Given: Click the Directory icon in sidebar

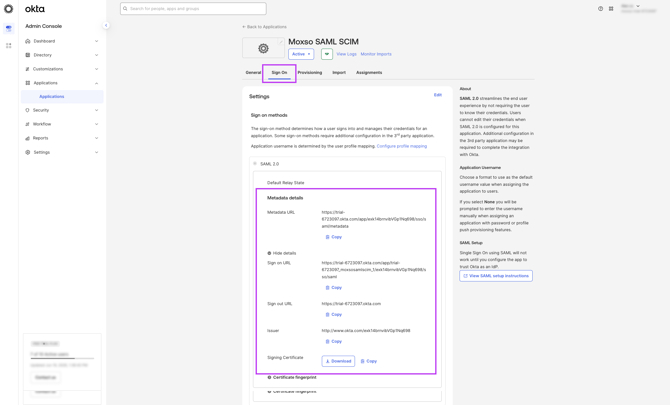Looking at the screenshot, I should coord(28,55).
